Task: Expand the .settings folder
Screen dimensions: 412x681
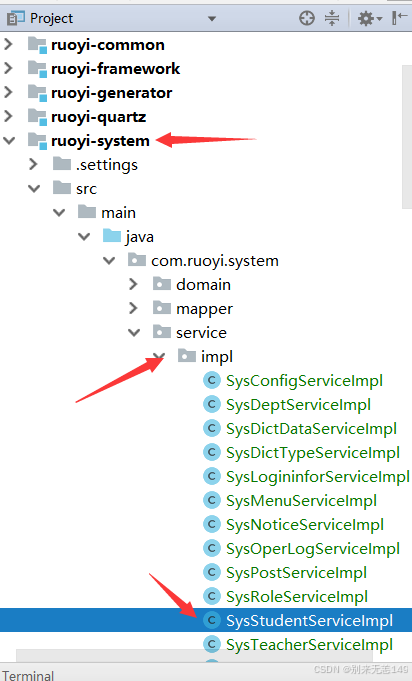Action: [33, 165]
